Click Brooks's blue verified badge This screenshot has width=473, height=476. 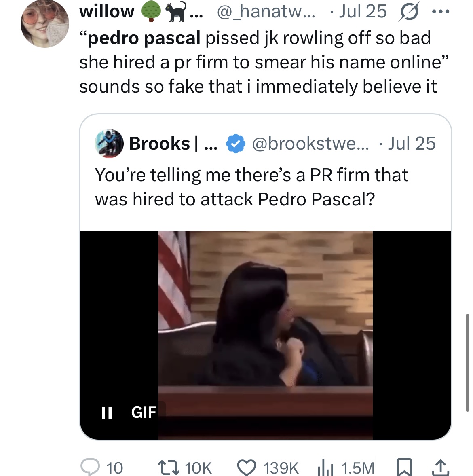pos(236,144)
